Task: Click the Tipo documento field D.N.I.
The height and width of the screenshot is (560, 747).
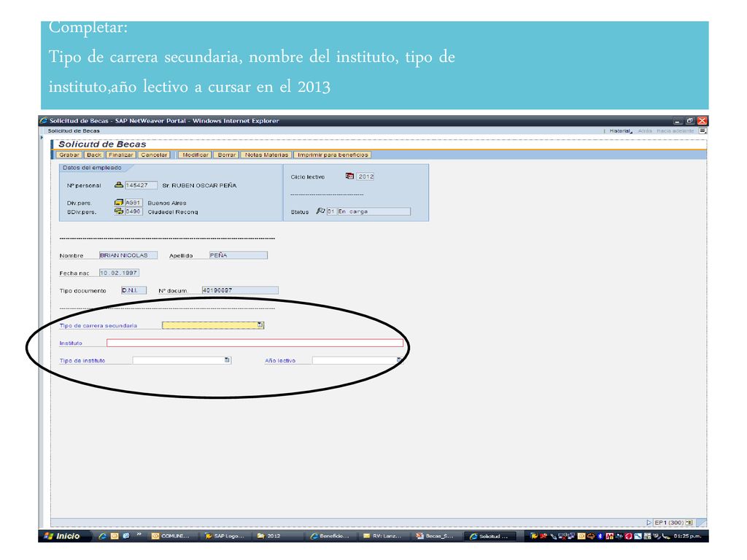Action: click(134, 290)
